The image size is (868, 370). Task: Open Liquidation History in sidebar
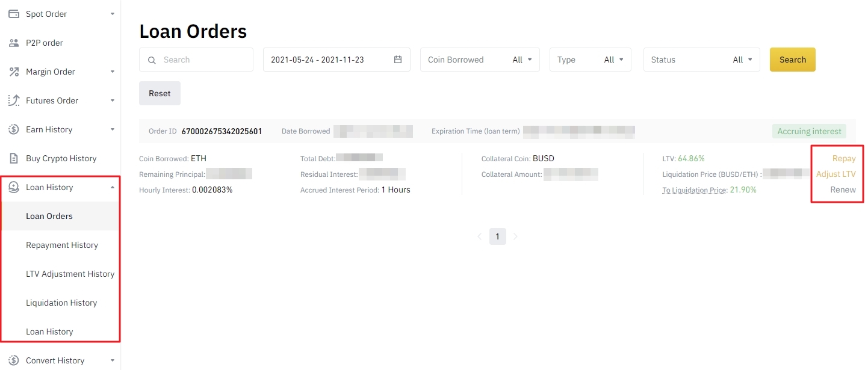(61, 303)
